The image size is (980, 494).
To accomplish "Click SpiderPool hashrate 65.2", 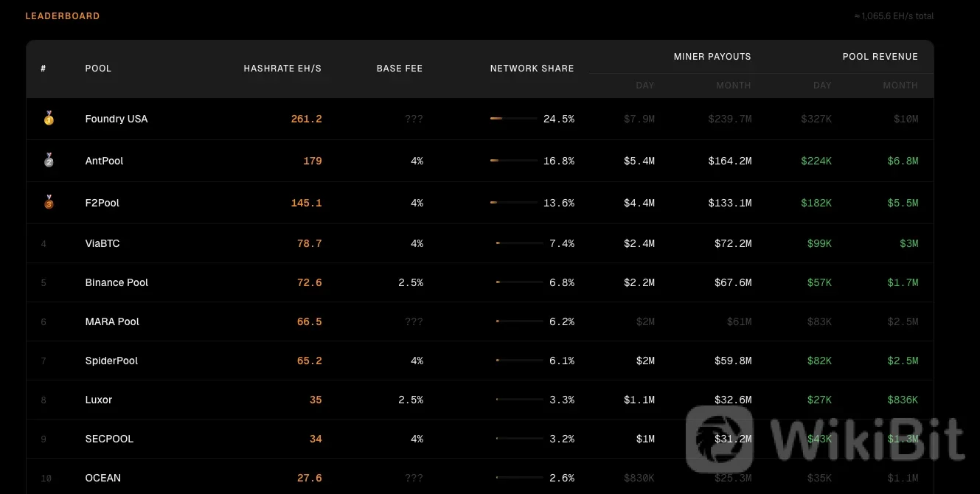I will [x=310, y=361].
